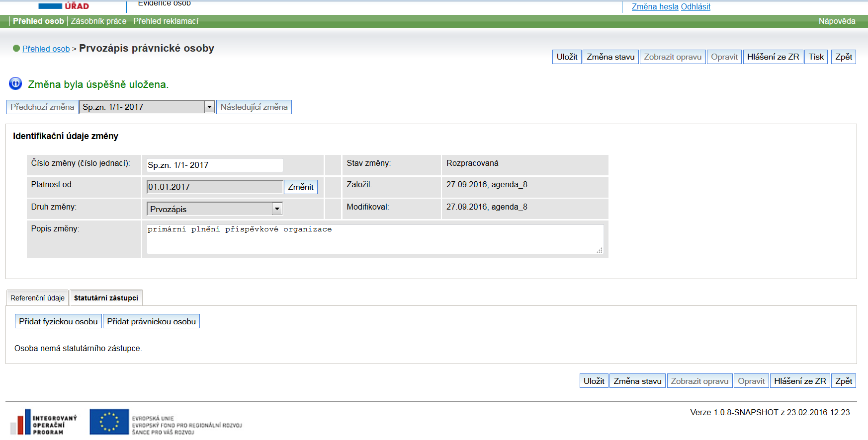
Task: Click the Předchozí změna button
Action: 42,107
